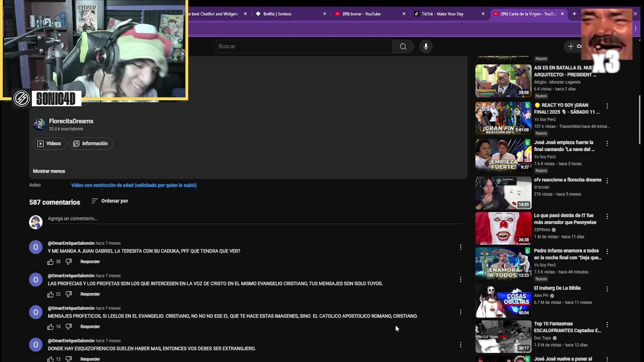The image size is (644, 362).
Task: Close the 'BotRix | Sorteos' tab
Action: point(325,14)
